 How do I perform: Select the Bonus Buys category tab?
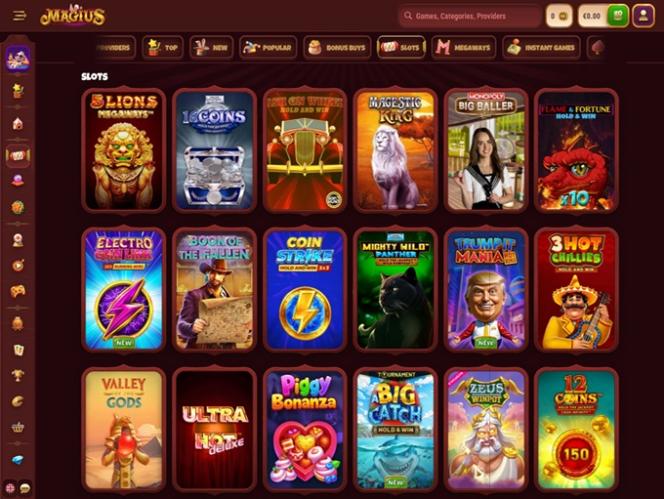(x=337, y=47)
